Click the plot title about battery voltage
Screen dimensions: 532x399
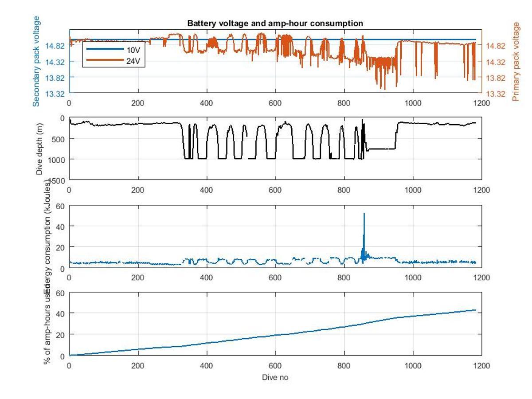(275, 23)
